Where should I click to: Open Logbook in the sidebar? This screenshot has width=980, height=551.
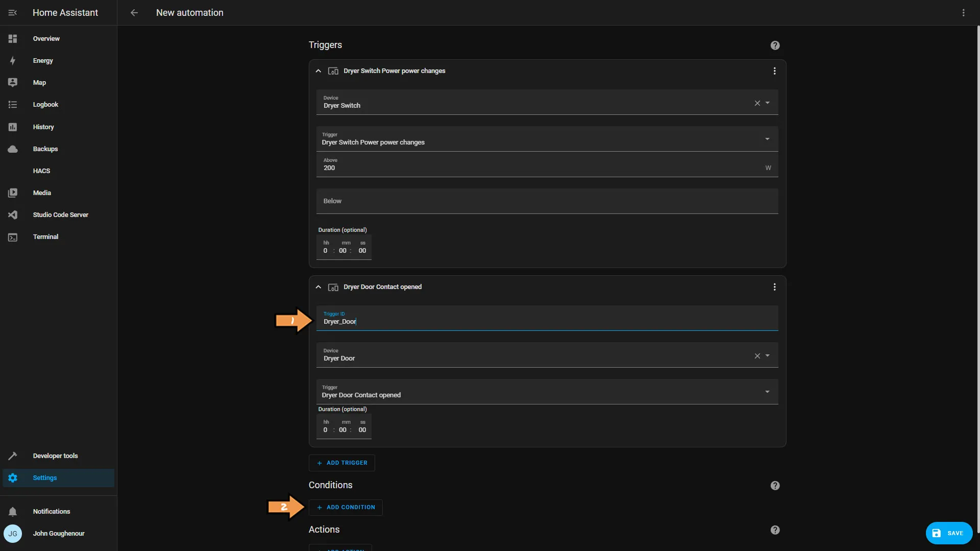pyautogui.click(x=58, y=105)
